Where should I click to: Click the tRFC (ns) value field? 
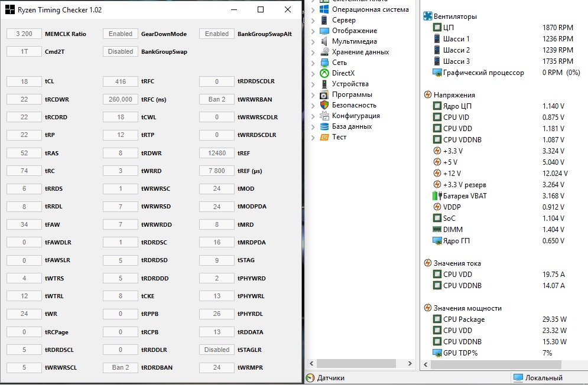tap(121, 99)
